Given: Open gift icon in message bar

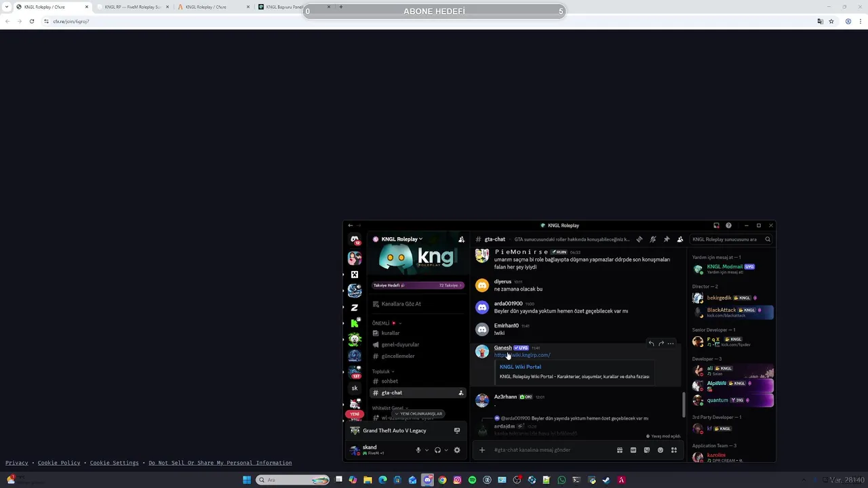Looking at the screenshot, I should [620, 450].
